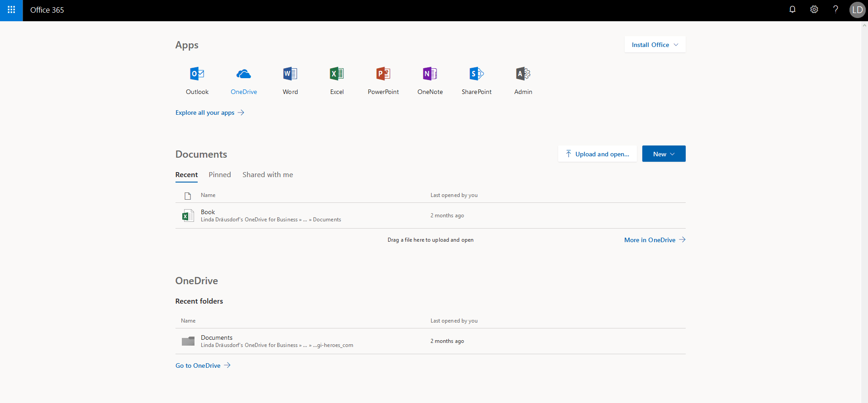This screenshot has height=403, width=868.
Task: Click the page vertical scrollbar
Action: pos(864,212)
